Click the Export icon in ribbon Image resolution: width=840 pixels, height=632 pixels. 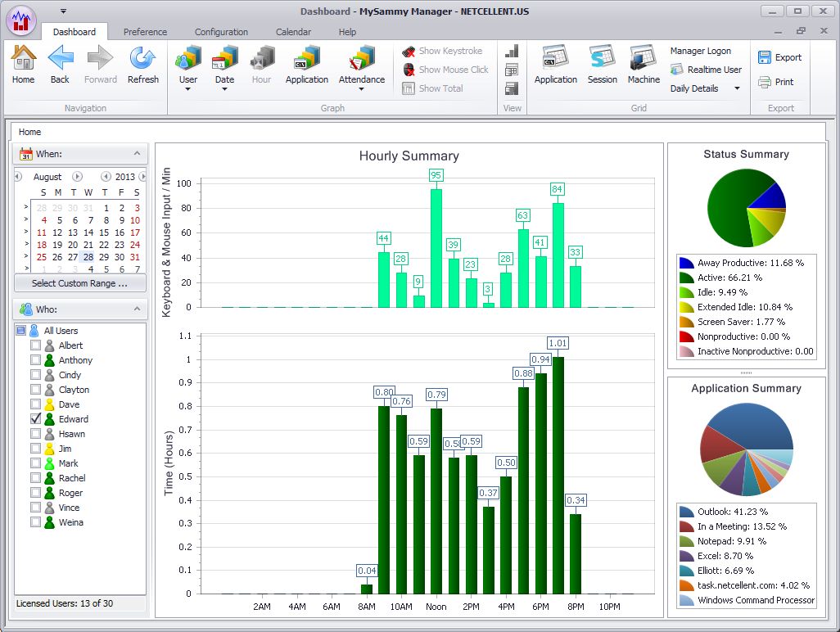tap(765, 57)
